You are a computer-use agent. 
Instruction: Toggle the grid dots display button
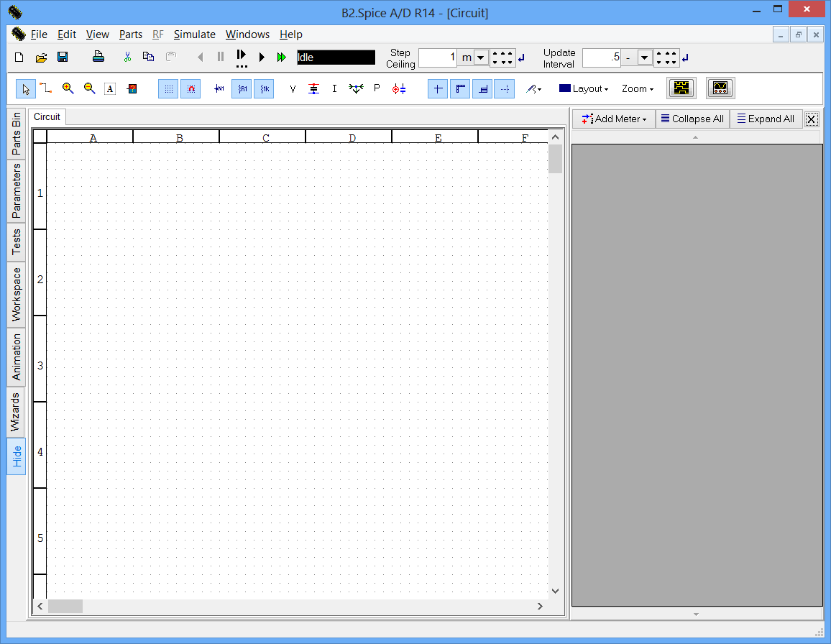168,88
